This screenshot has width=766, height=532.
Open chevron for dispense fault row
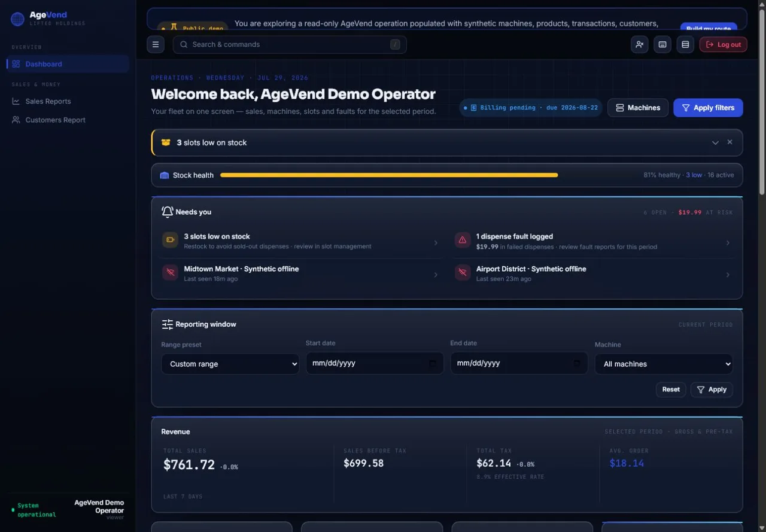click(x=728, y=242)
